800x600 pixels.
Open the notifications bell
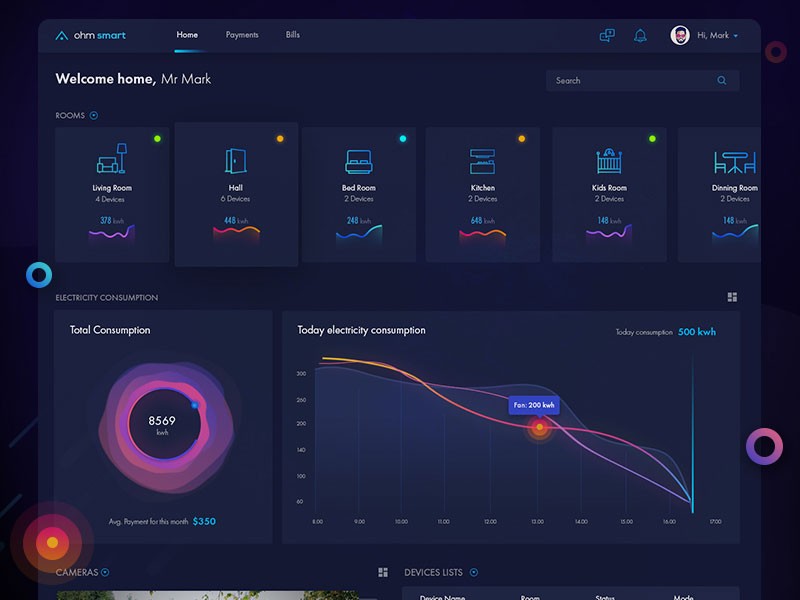coord(640,34)
